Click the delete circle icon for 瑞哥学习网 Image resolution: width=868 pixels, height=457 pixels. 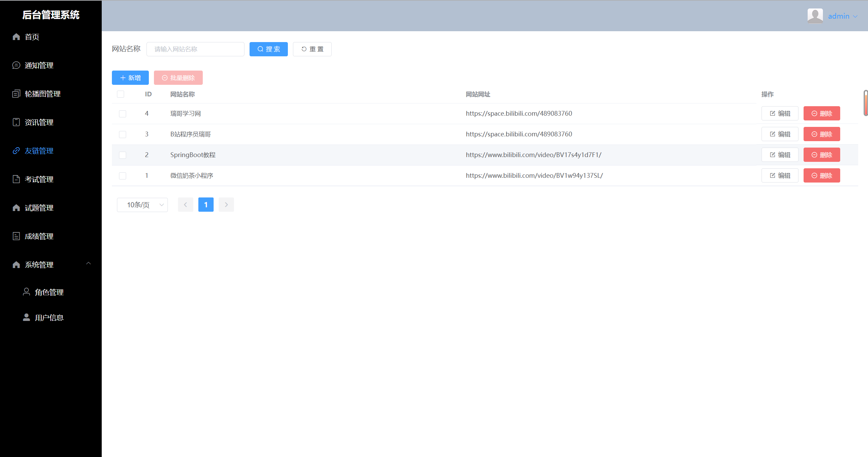[814, 113]
